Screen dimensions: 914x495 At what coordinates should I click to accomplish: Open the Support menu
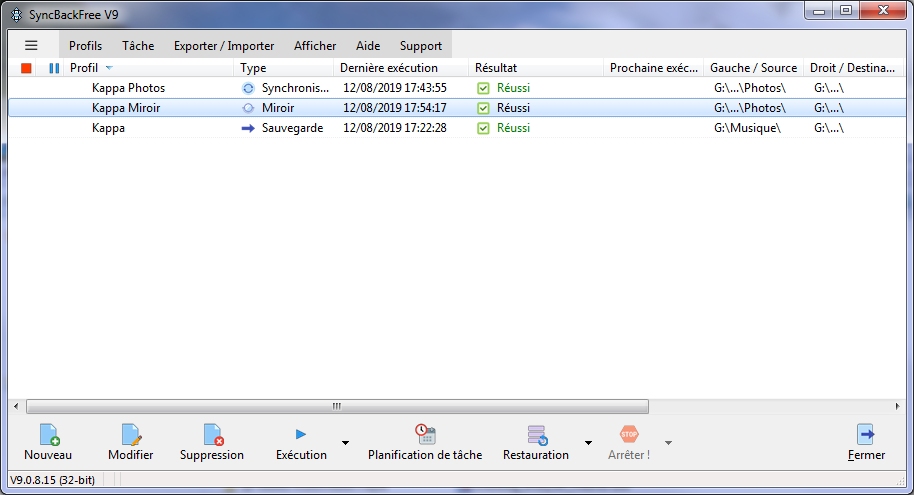click(x=421, y=45)
